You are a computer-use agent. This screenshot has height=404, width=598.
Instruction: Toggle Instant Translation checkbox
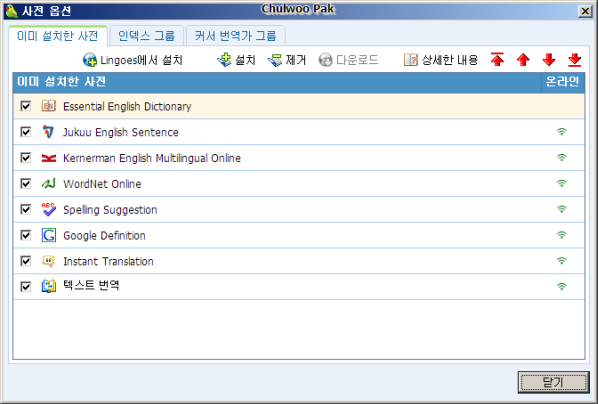(x=26, y=261)
